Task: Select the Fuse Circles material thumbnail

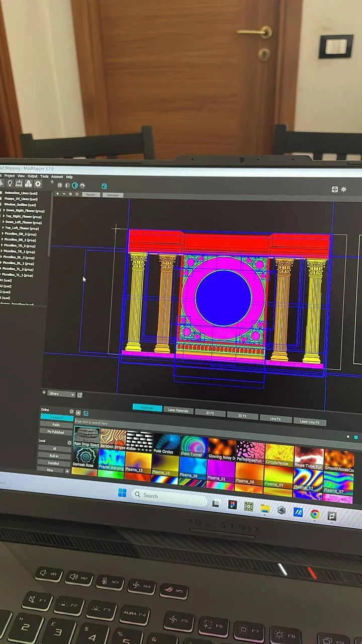Action: pos(166,444)
